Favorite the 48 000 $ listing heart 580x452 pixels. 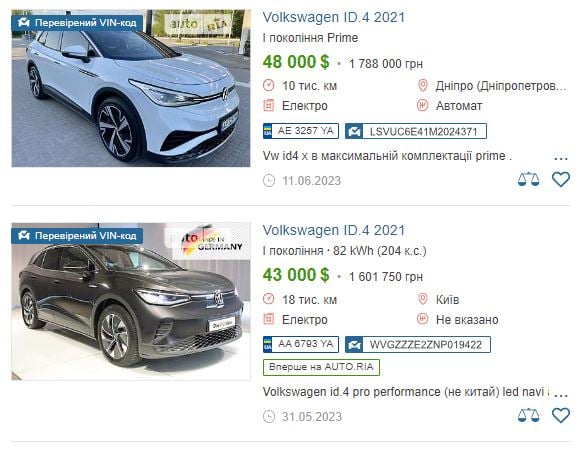tap(561, 179)
